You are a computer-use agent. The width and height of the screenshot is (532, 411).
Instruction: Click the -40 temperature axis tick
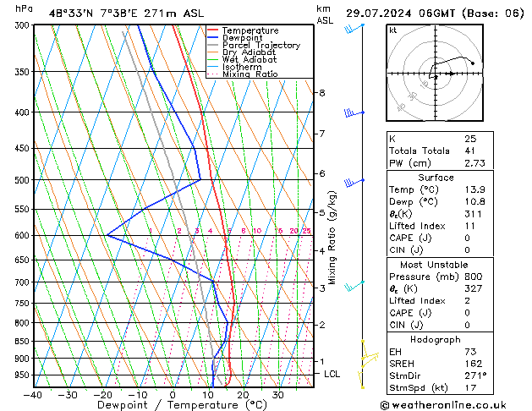coord(33,395)
